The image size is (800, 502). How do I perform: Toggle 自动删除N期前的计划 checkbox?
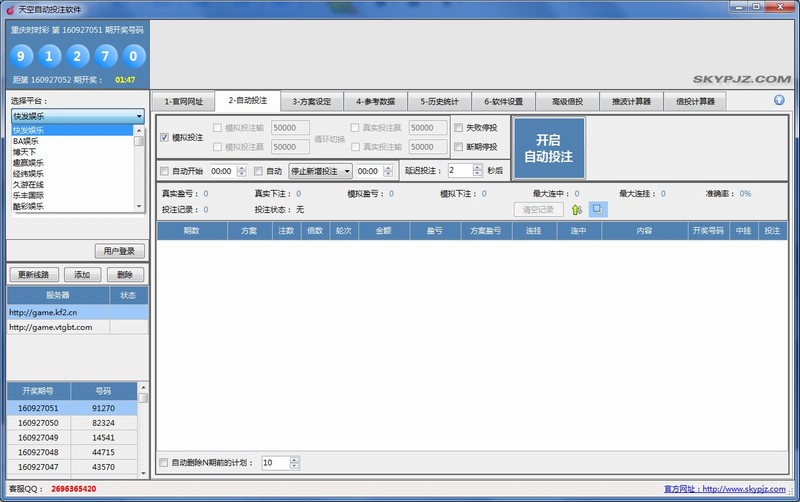pos(165,463)
